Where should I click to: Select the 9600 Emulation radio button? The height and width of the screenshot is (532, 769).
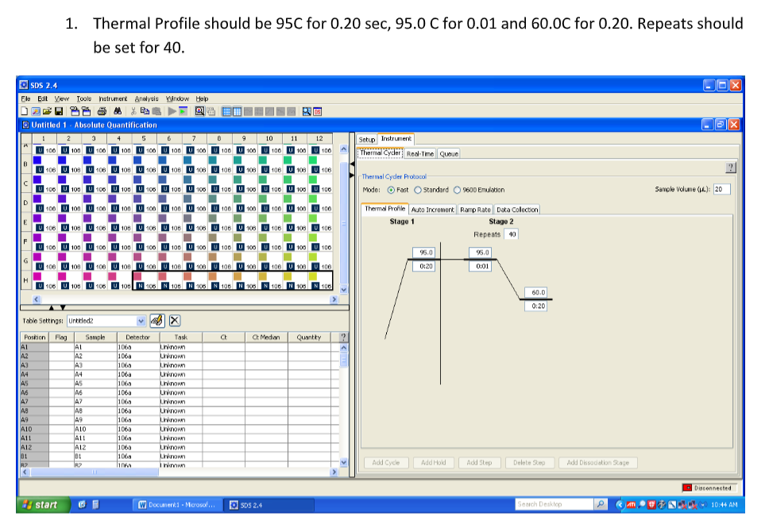click(x=457, y=190)
